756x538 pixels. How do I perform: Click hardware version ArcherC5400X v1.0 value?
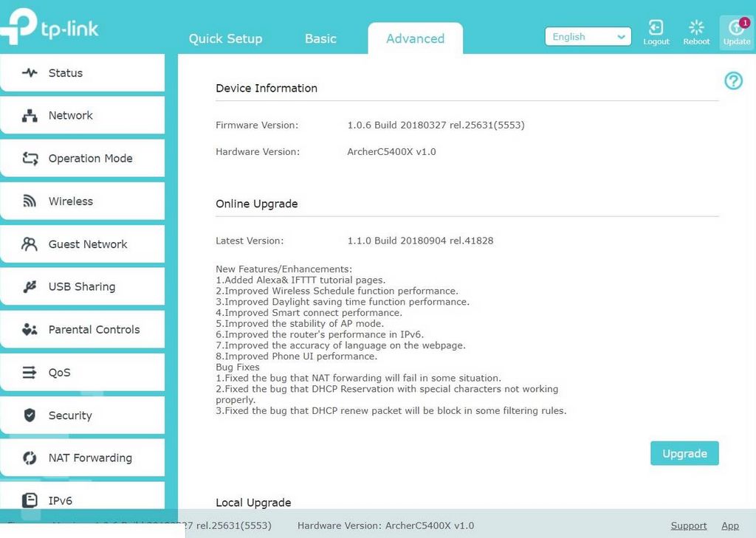391,152
